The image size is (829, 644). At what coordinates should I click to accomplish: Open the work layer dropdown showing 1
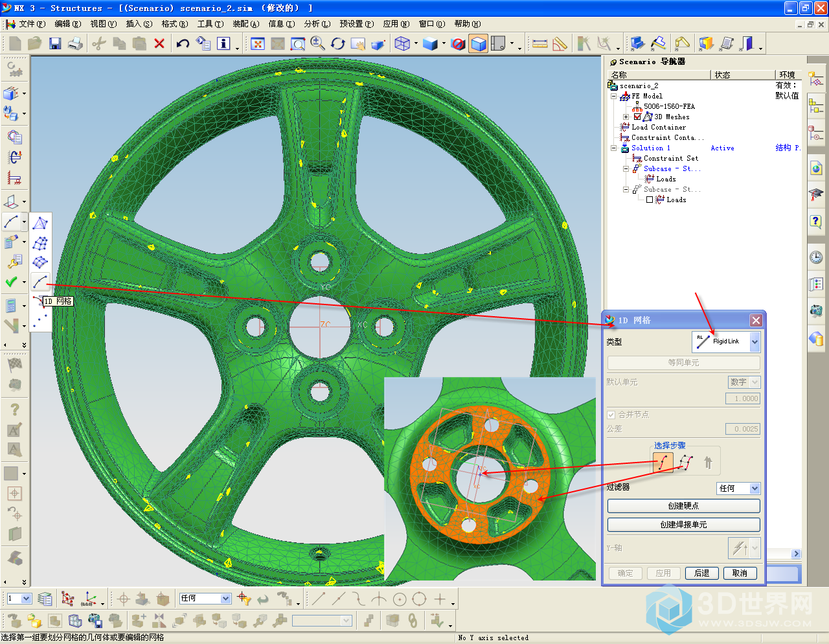tap(27, 598)
